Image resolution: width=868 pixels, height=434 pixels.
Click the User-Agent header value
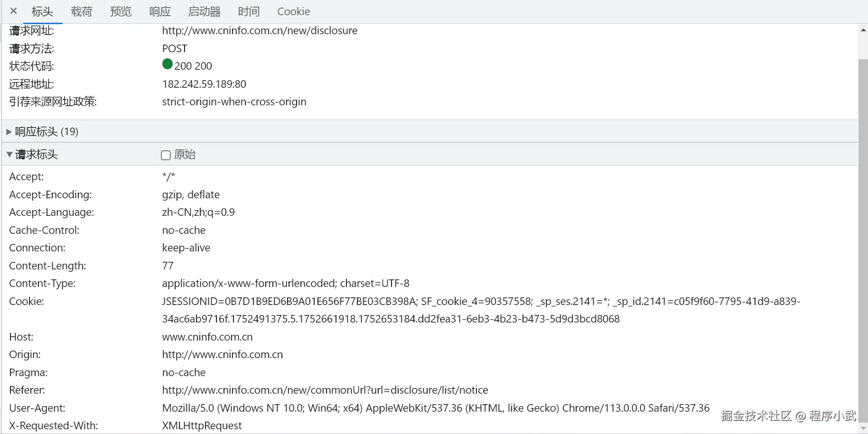(x=435, y=408)
